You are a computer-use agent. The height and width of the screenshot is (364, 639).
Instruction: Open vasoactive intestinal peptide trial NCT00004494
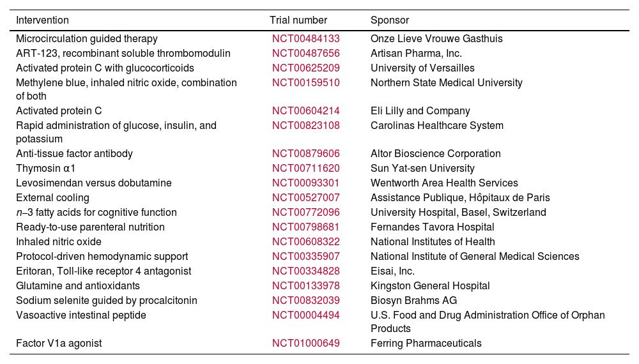305,315
